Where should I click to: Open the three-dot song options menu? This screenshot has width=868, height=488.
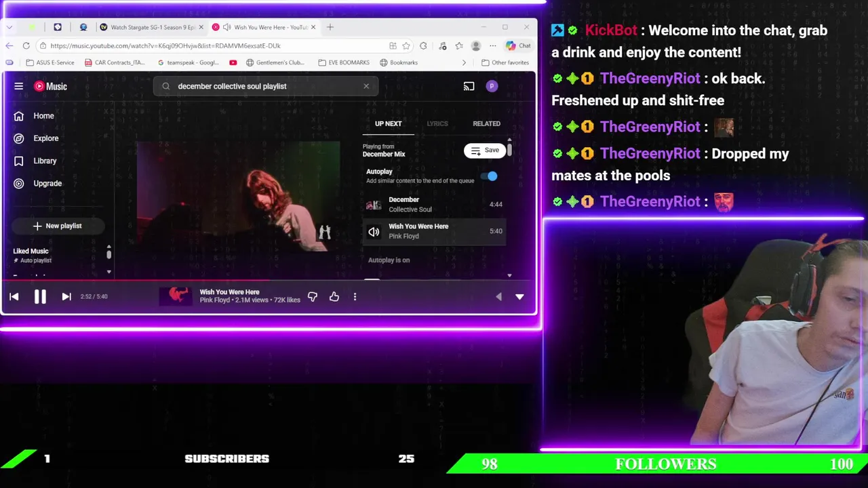pos(355,296)
